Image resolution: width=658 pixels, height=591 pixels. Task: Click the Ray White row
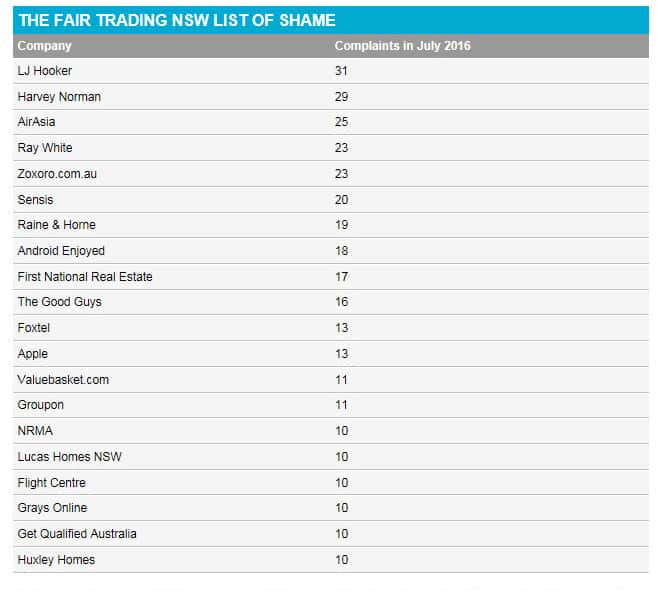click(x=331, y=148)
